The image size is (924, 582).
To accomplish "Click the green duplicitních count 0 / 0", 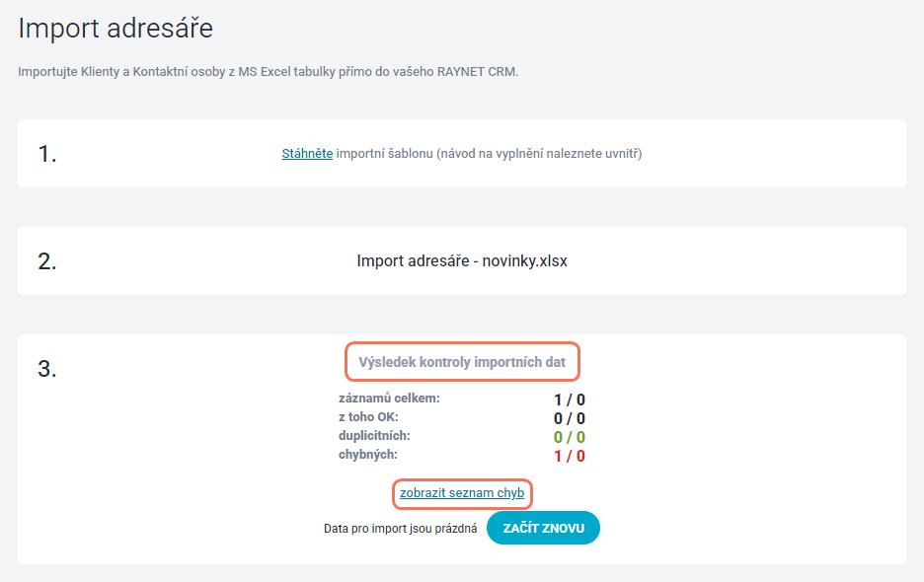I will [x=570, y=437].
